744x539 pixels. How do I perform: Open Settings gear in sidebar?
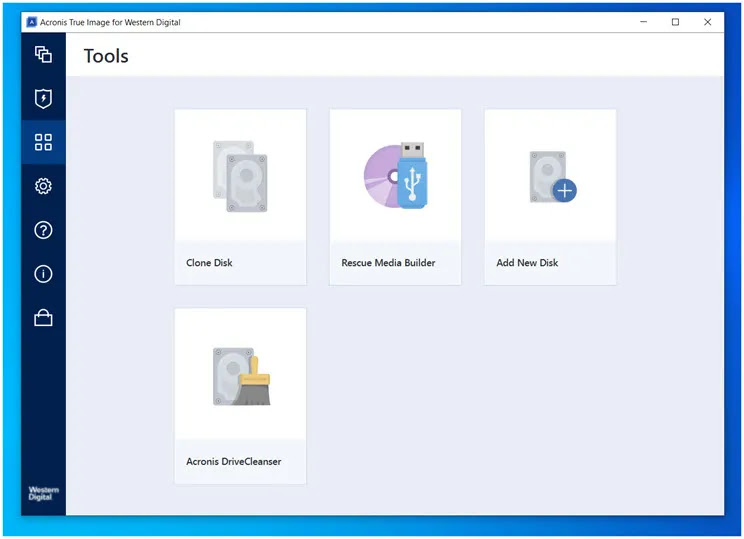tap(43, 186)
